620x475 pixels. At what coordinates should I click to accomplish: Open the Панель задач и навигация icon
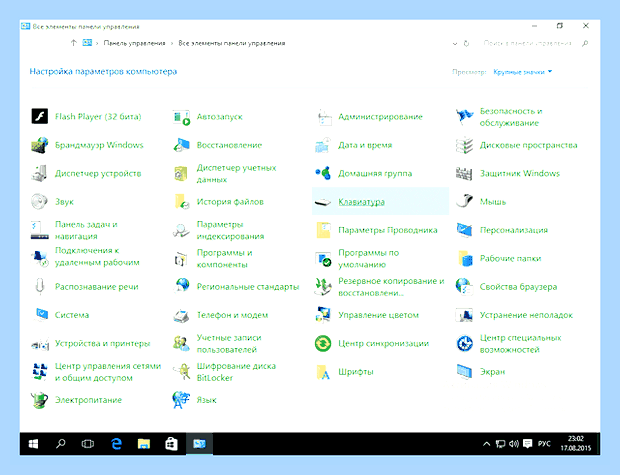40,230
